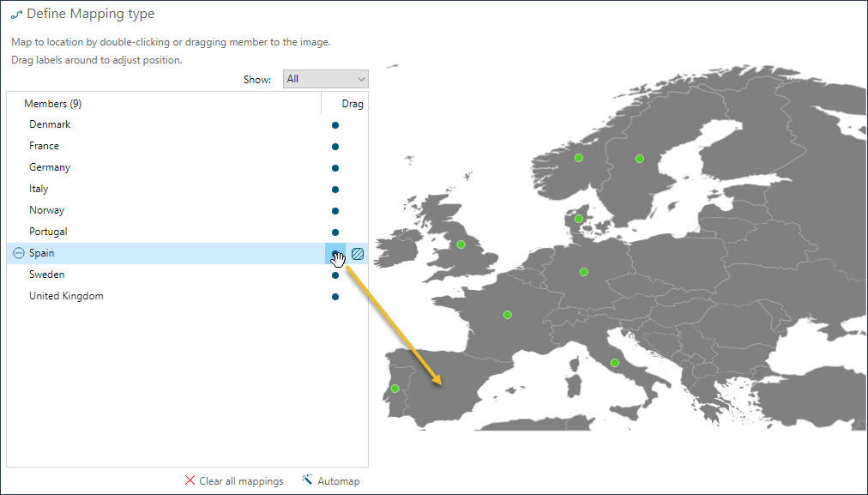868x495 pixels.
Task: Click the United Kingdom drag handle dot
Action: coord(335,297)
